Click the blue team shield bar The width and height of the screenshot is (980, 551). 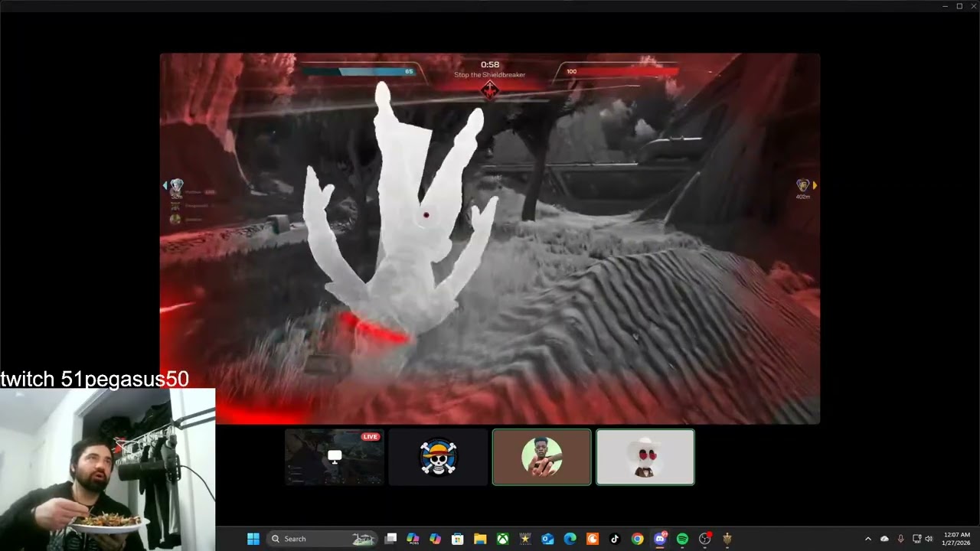359,72
